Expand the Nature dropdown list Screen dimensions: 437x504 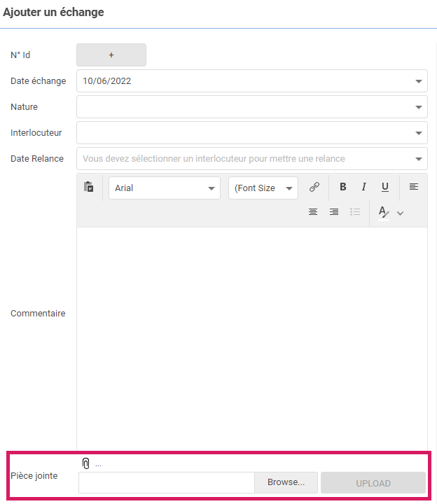pyautogui.click(x=419, y=107)
